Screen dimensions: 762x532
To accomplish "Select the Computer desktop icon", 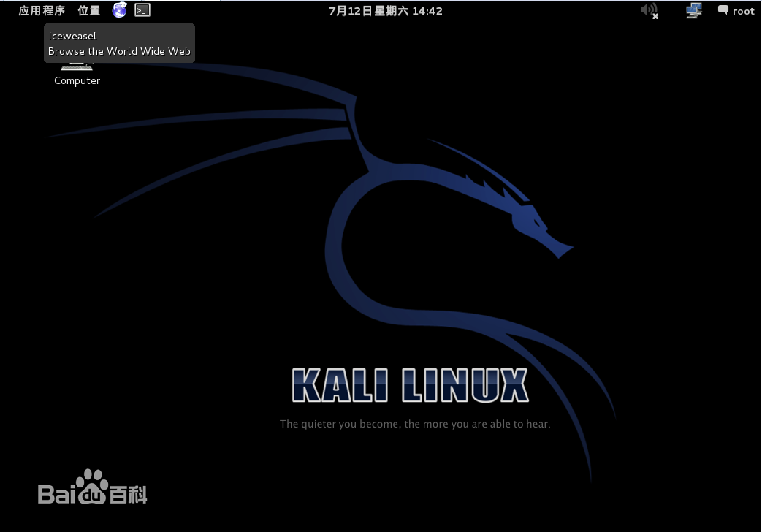I will (x=77, y=75).
